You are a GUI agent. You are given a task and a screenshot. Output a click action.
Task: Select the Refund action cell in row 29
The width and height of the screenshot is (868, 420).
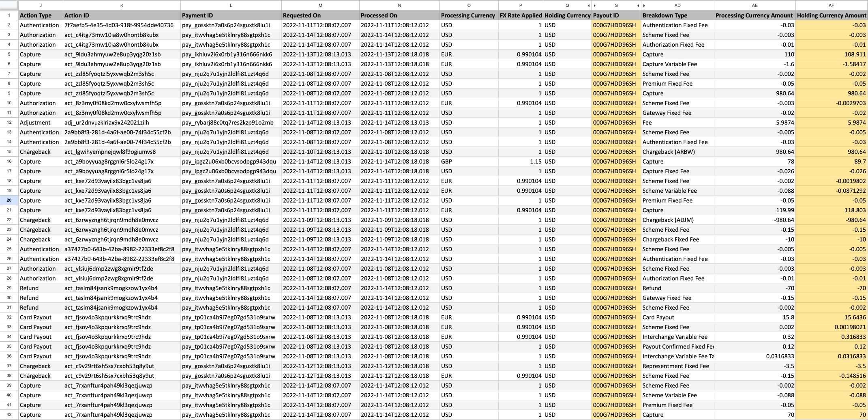point(30,288)
